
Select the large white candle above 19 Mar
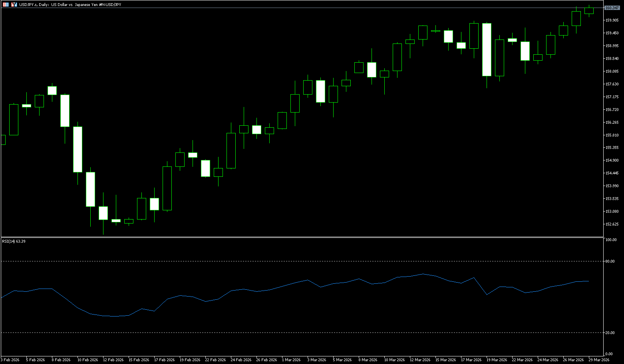(487, 49)
